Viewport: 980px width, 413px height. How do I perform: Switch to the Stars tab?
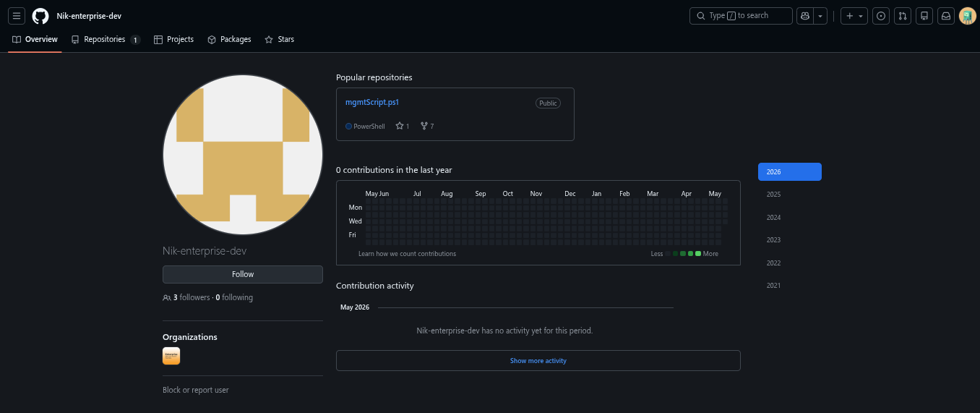[x=280, y=40]
